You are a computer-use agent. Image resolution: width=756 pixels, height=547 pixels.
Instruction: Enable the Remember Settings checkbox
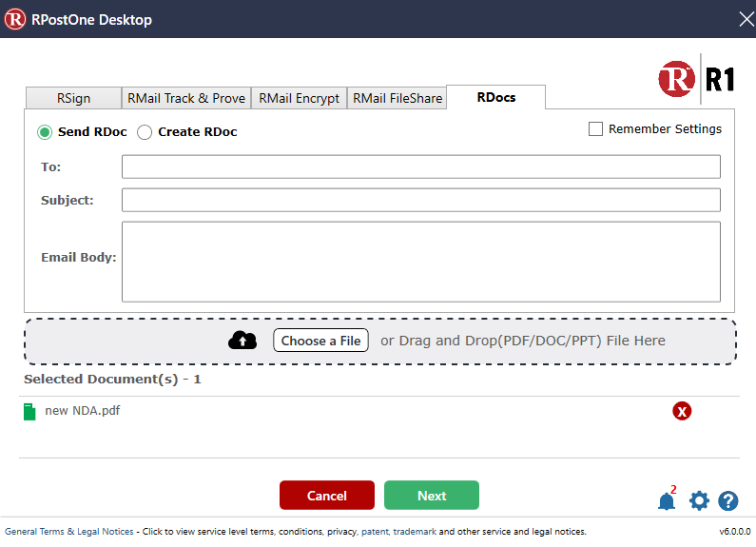[595, 128]
